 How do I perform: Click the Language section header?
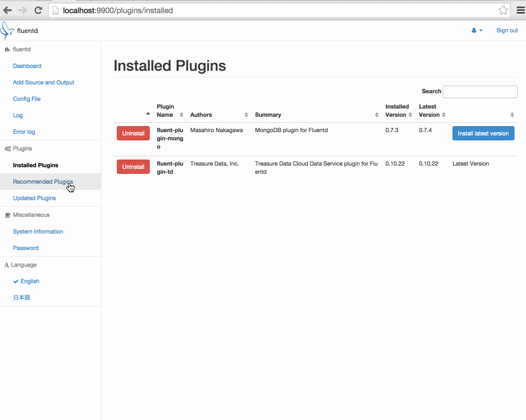tap(20, 265)
